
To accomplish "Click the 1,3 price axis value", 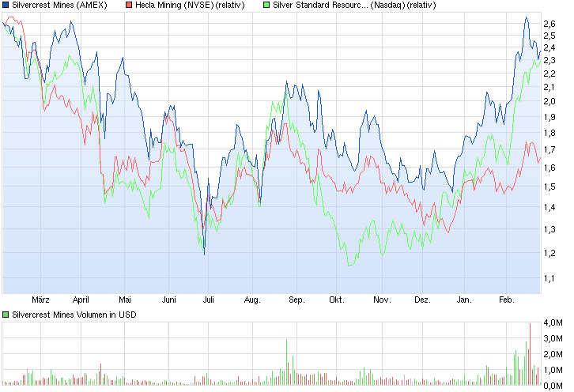I will (549, 229).
